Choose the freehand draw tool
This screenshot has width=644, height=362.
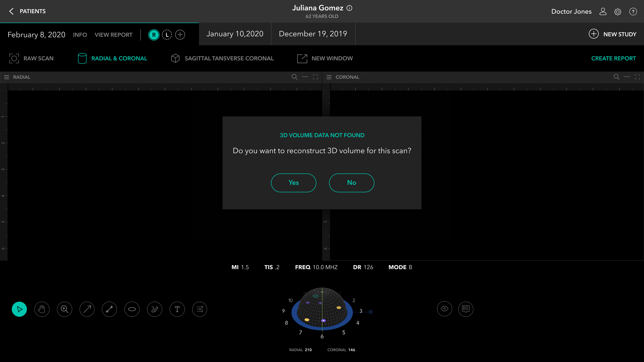[154, 309]
